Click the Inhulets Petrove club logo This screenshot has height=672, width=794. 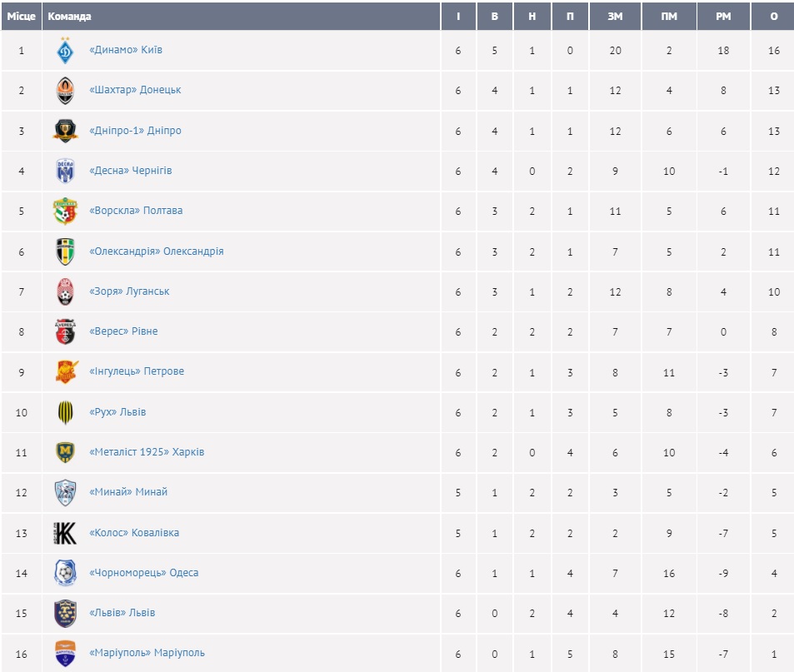pyautogui.click(x=65, y=371)
